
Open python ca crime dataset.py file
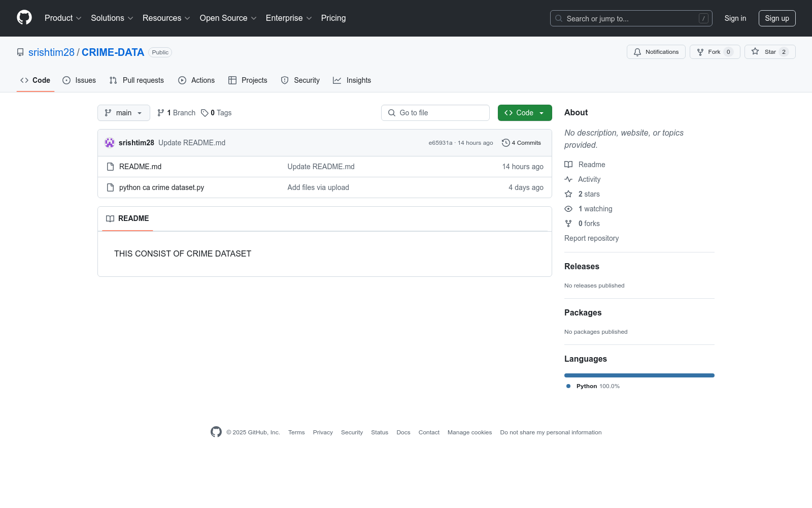click(161, 187)
